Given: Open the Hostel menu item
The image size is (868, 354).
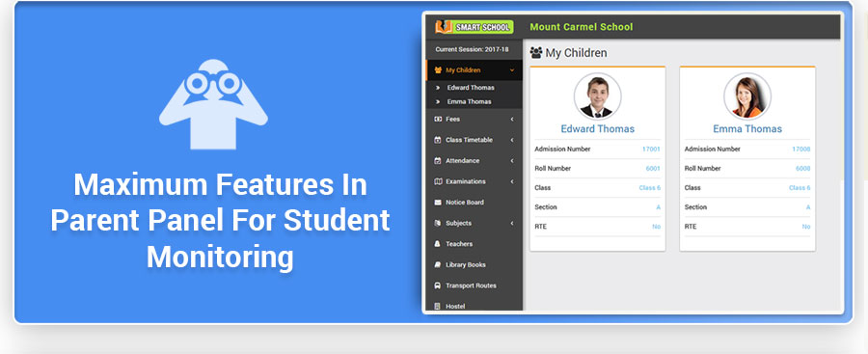Looking at the screenshot, I should (455, 307).
